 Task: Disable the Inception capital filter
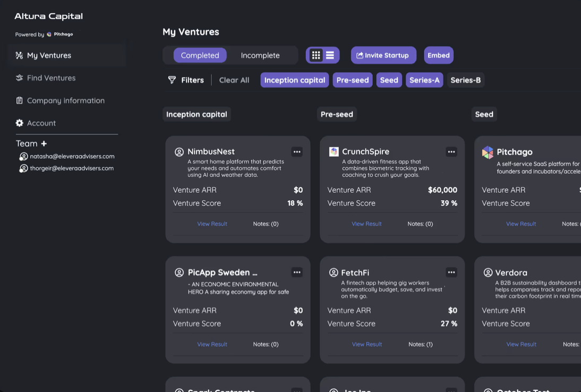(x=294, y=80)
